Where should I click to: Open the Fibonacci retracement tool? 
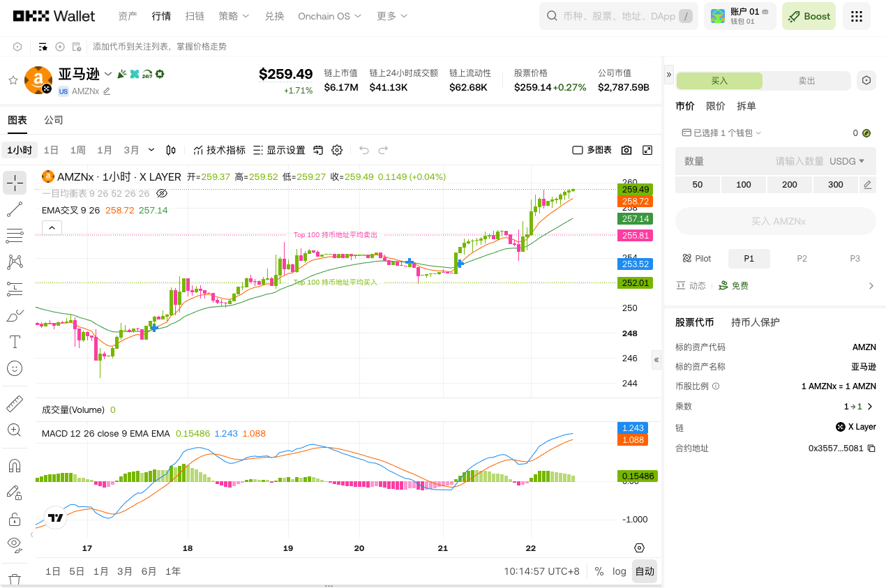[x=15, y=236]
